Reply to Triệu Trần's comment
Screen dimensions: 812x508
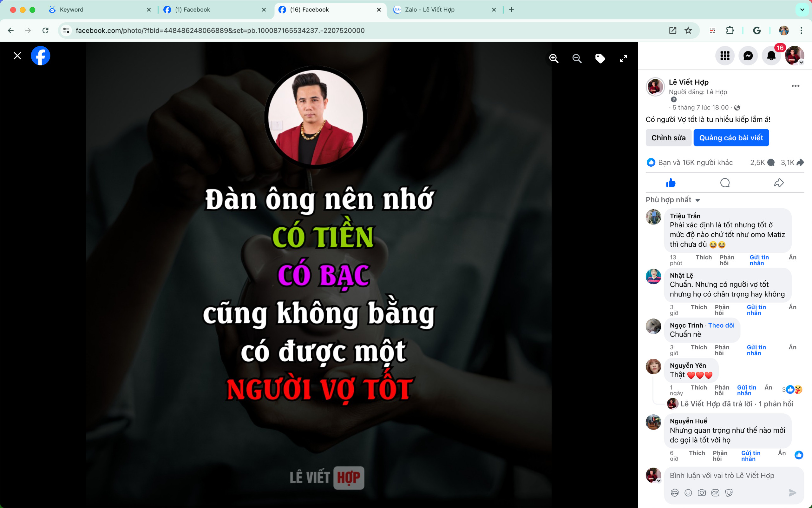point(727,260)
